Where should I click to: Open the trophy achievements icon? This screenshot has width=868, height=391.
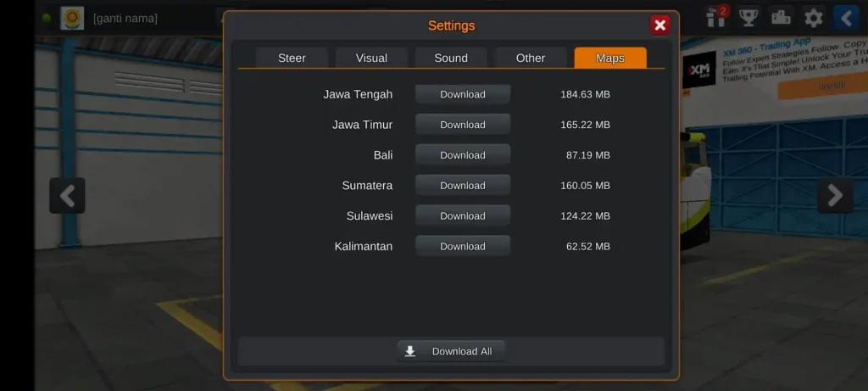[x=748, y=17]
